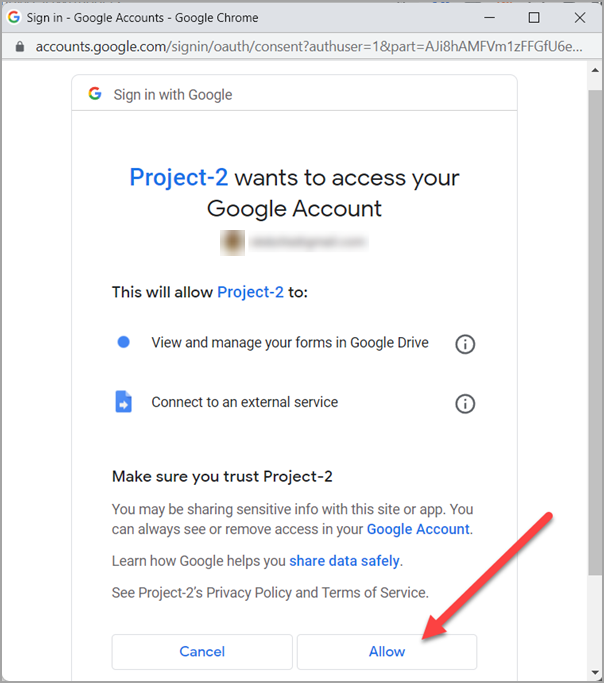Open the Google Account link

(418, 529)
